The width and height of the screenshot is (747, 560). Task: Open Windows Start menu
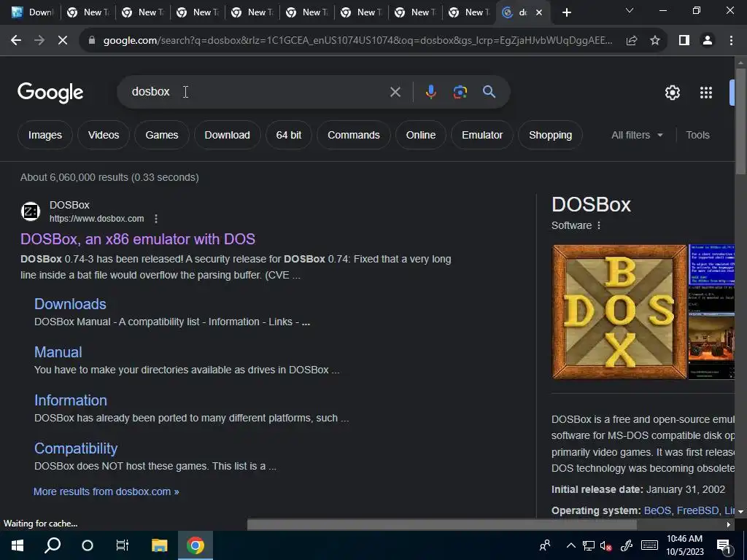[x=18, y=545]
